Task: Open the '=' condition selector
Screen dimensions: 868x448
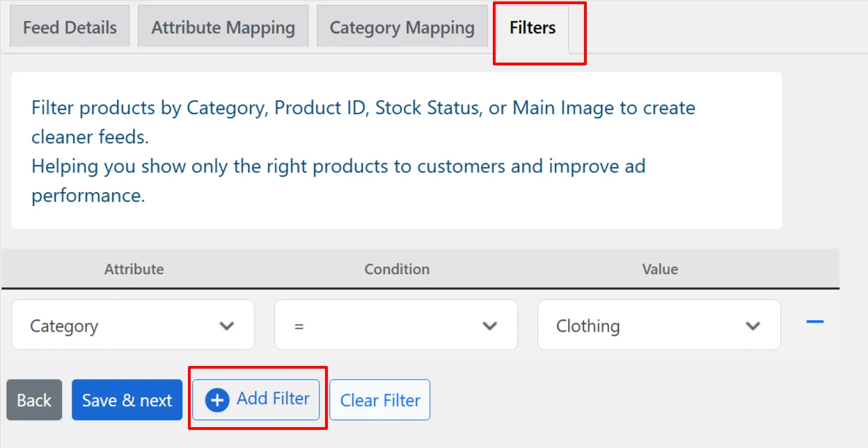Action: click(395, 325)
